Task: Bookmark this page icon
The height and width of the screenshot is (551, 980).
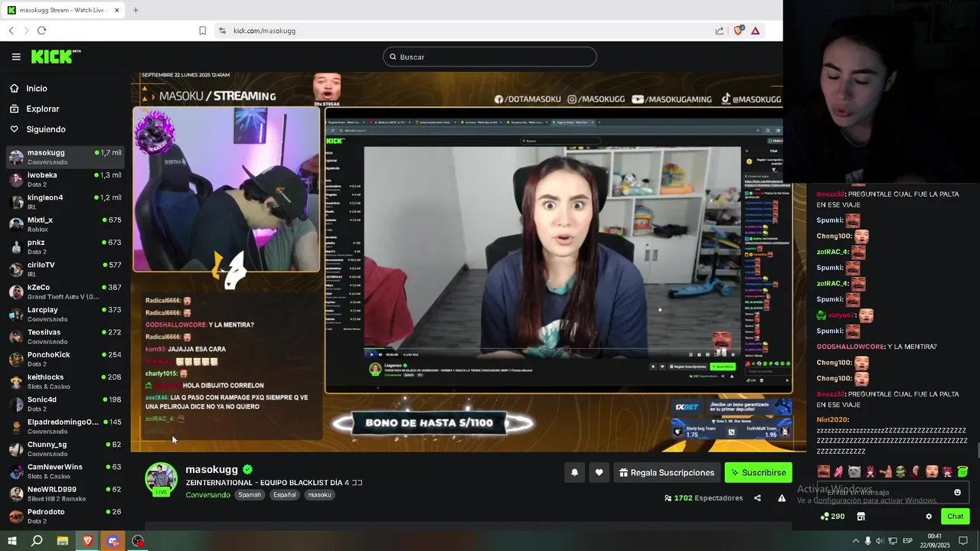Action: click(202, 31)
